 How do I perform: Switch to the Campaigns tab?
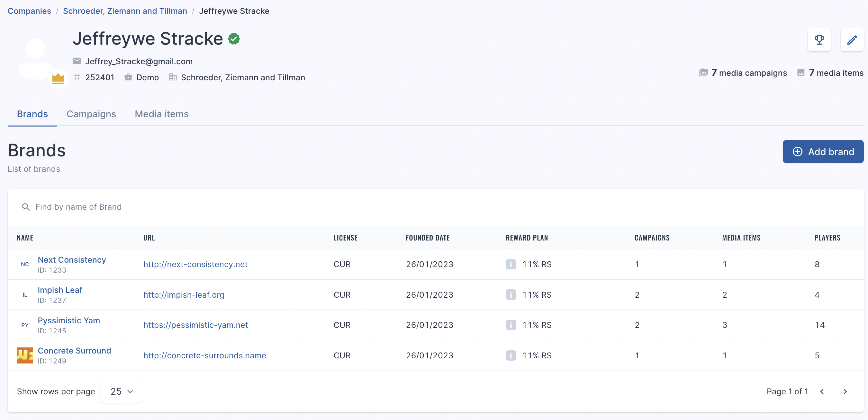pos(91,114)
